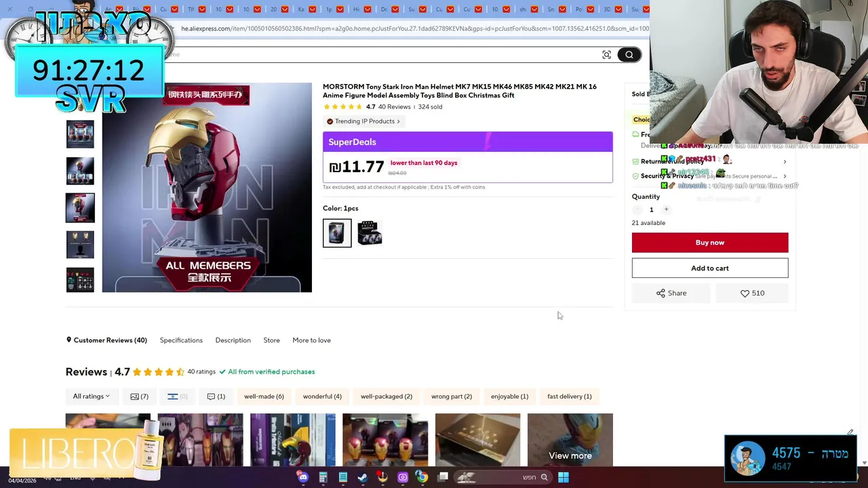Open Discord from the taskbar
This screenshot has height=488, width=868.
click(303, 477)
